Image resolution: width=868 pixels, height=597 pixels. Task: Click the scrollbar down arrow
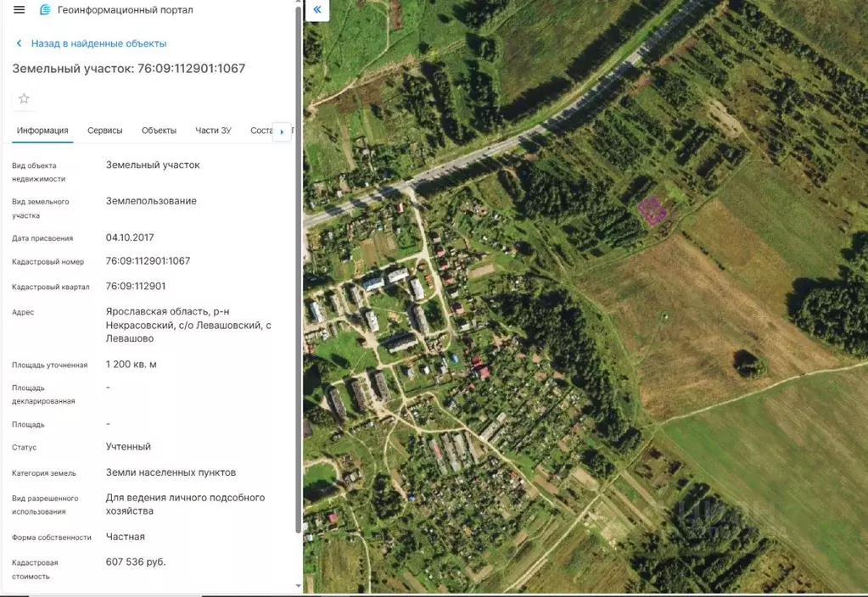tap(299, 585)
